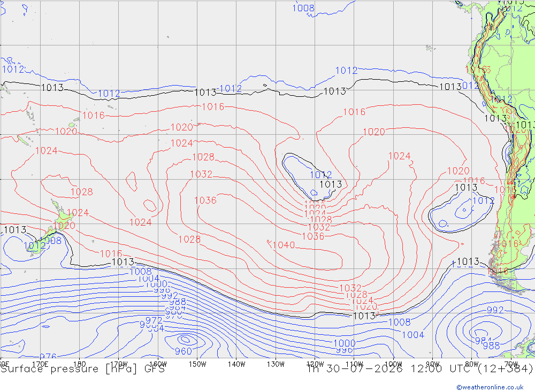535x392 pixels.
Task: Click the 160W longitude label
Action: click(x=158, y=364)
